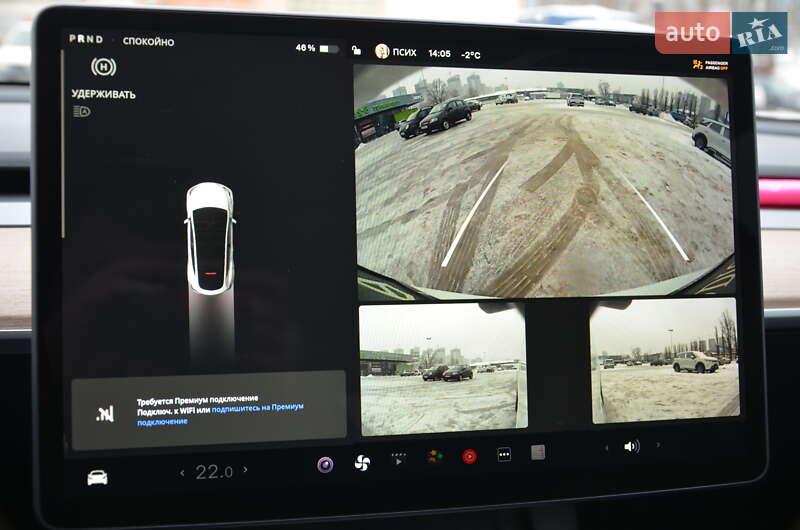Open the three-dots all apps icon
The height and width of the screenshot is (530, 800).
(x=504, y=454)
